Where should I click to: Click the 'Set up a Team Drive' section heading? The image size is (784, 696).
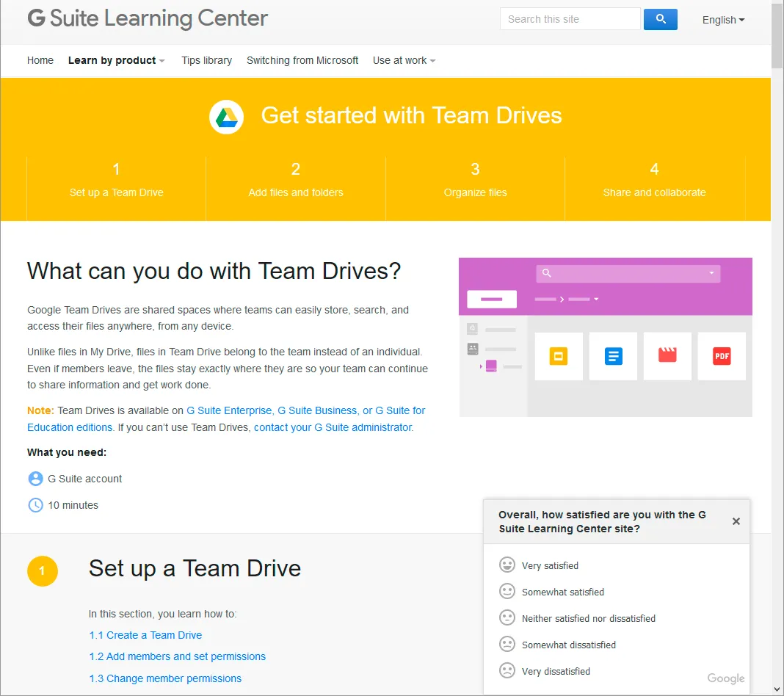[195, 568]
